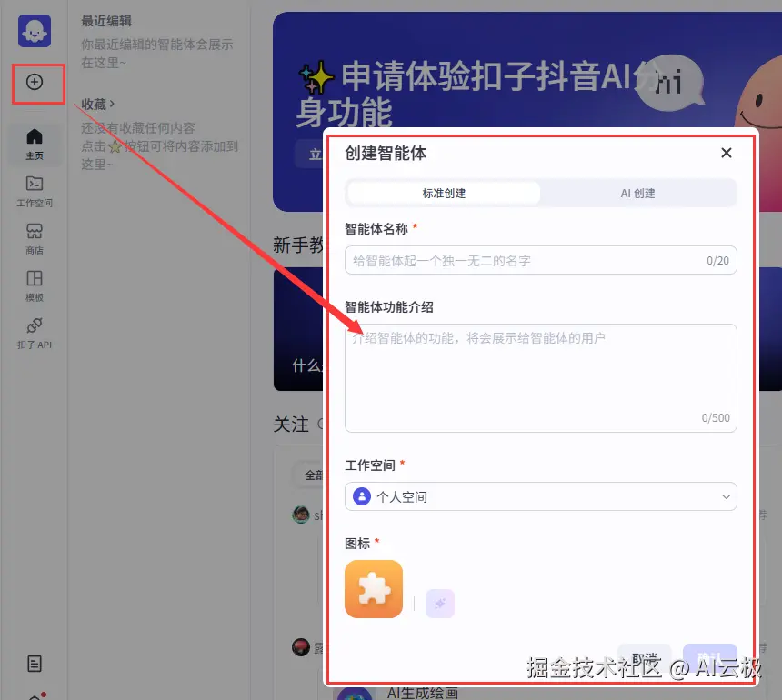Close the 创建智能体 dialog
The image size is (782, 700).
click(x=727, y=153)
